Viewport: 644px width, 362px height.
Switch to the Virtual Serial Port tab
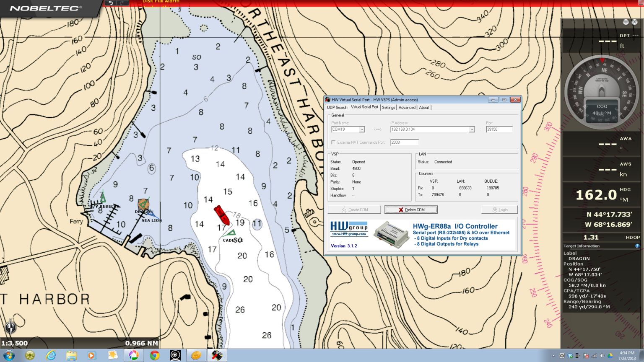364,107
